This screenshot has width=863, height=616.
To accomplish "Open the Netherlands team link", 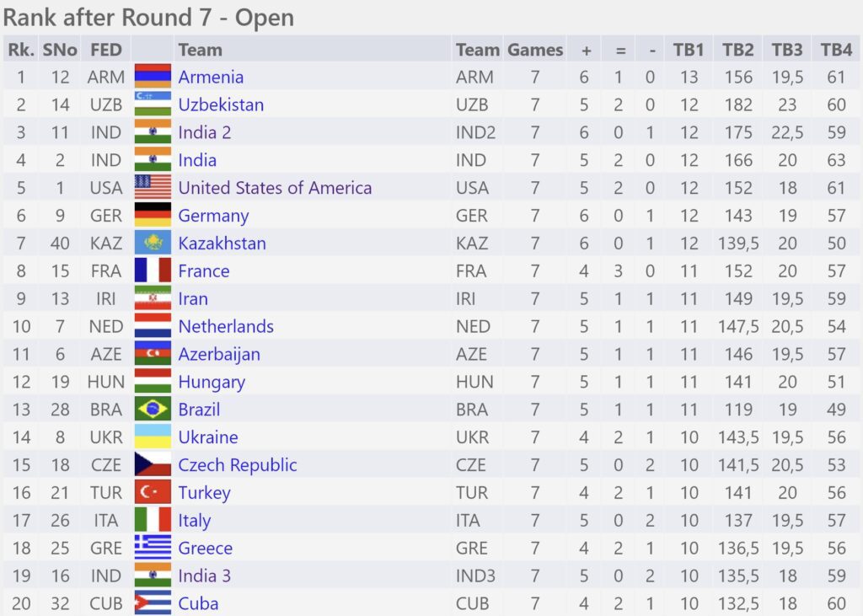I will (226, 326).
